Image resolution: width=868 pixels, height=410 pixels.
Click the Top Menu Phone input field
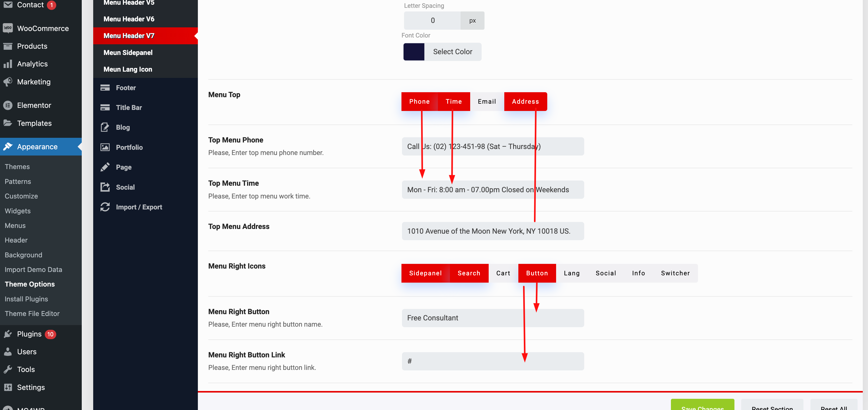493,146
